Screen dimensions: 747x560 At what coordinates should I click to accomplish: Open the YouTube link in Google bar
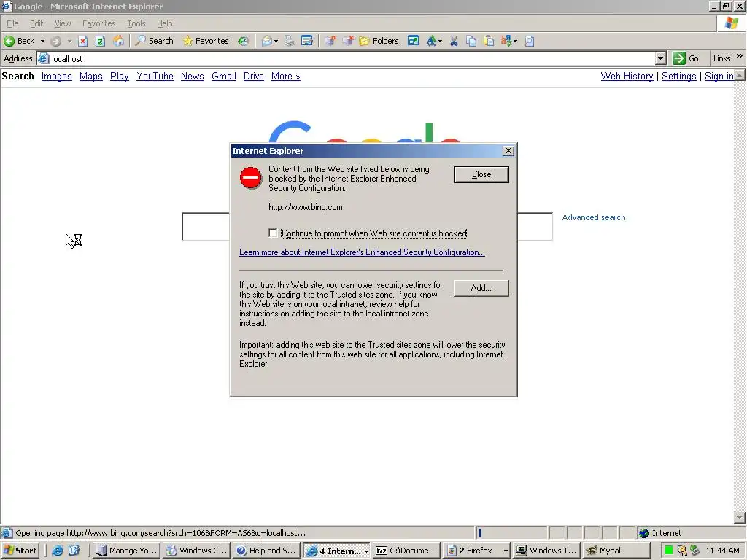[155, 76]
